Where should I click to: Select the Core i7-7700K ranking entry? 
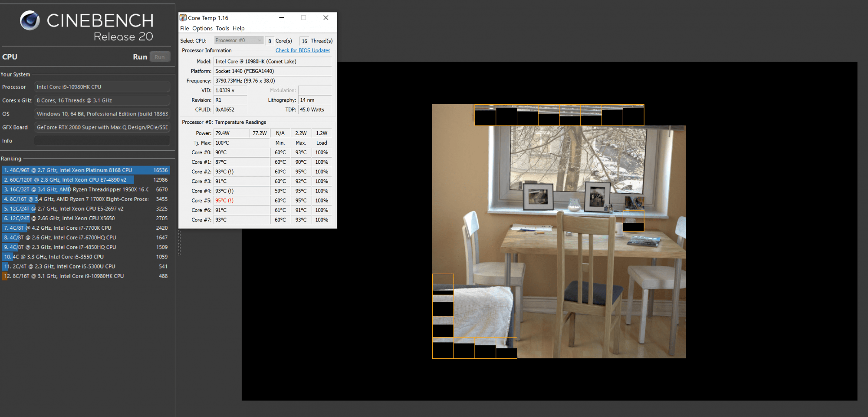tap(86, 228)
